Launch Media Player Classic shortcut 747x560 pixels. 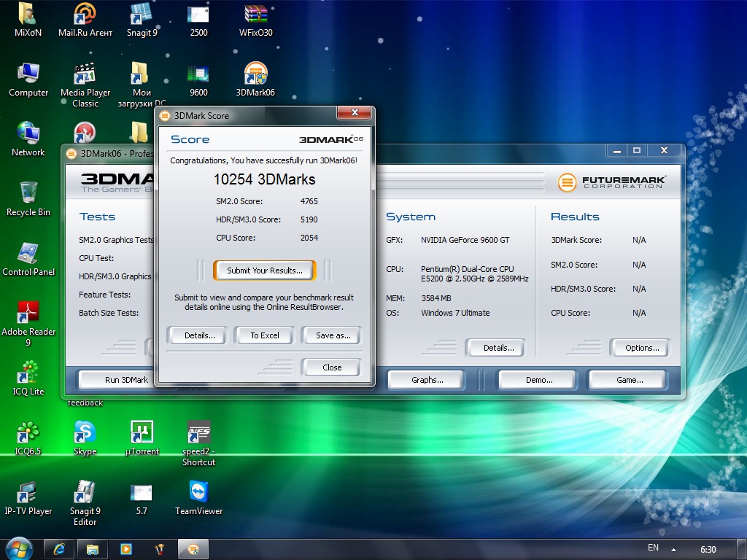tap(85, 85)
